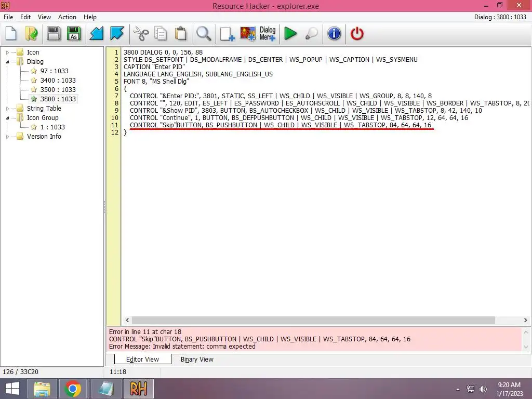532x399 pixels.
Task: Cut with the scissors icon
Action: coord(140,34)
